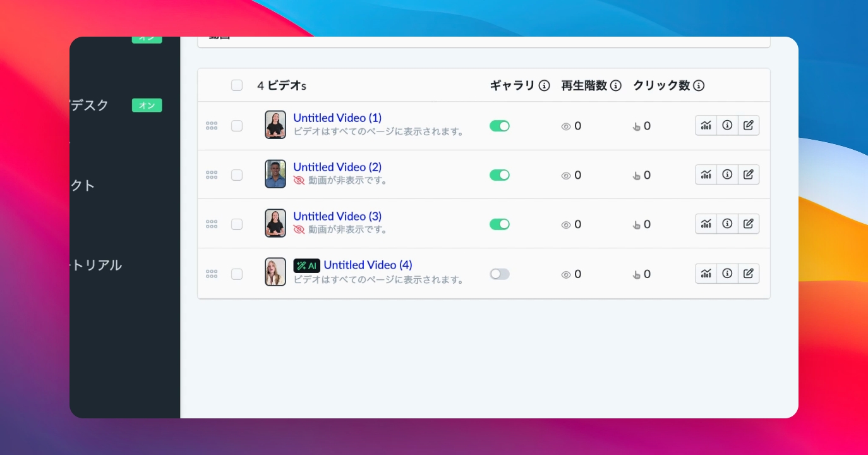
Task: Edit Untitled Video (2) with pencil icon
Action: pos(749,174)
